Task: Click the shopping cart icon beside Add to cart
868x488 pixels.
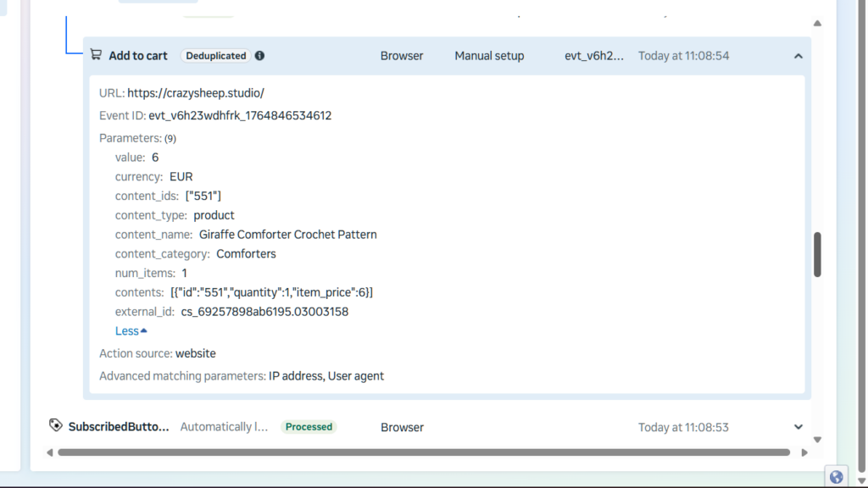Action: click(96, 55)
